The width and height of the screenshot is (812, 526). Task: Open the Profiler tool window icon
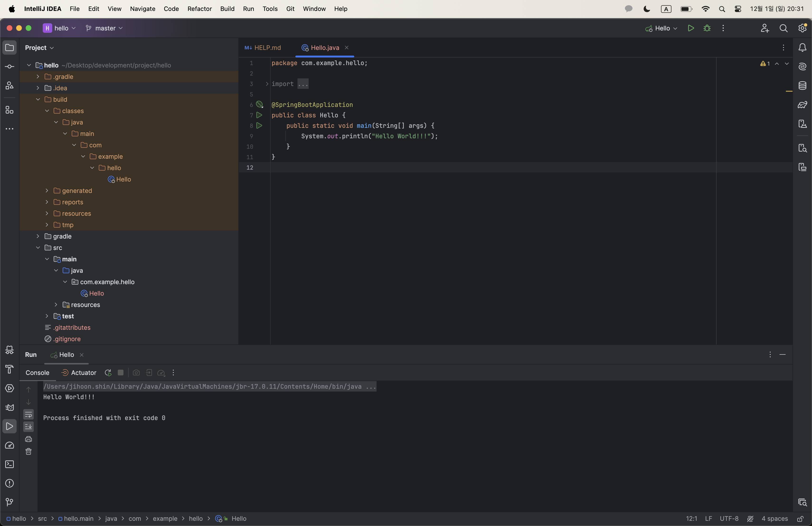(9, 445)
